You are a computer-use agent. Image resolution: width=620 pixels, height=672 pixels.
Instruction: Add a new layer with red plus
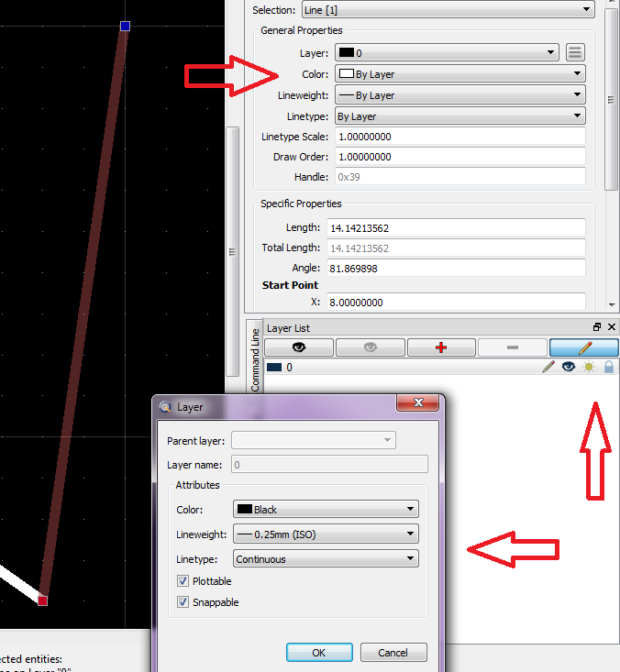point(441,347)
